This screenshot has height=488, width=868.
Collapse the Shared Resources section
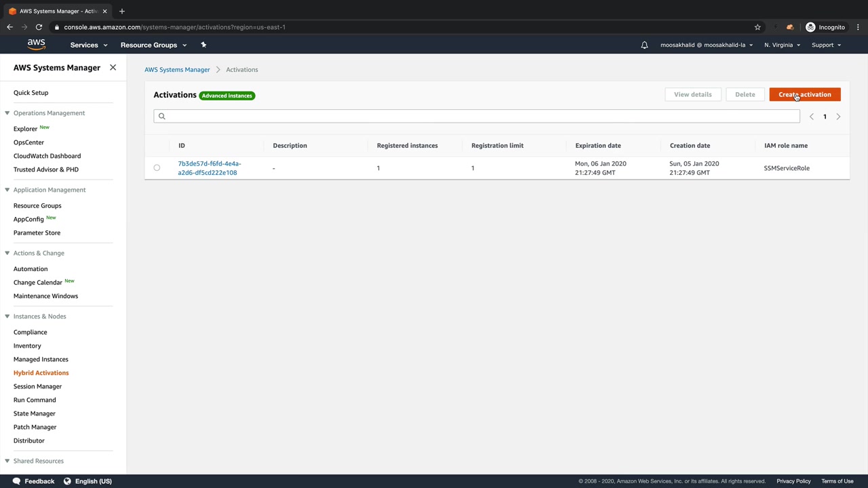click(x=7, y=461)
